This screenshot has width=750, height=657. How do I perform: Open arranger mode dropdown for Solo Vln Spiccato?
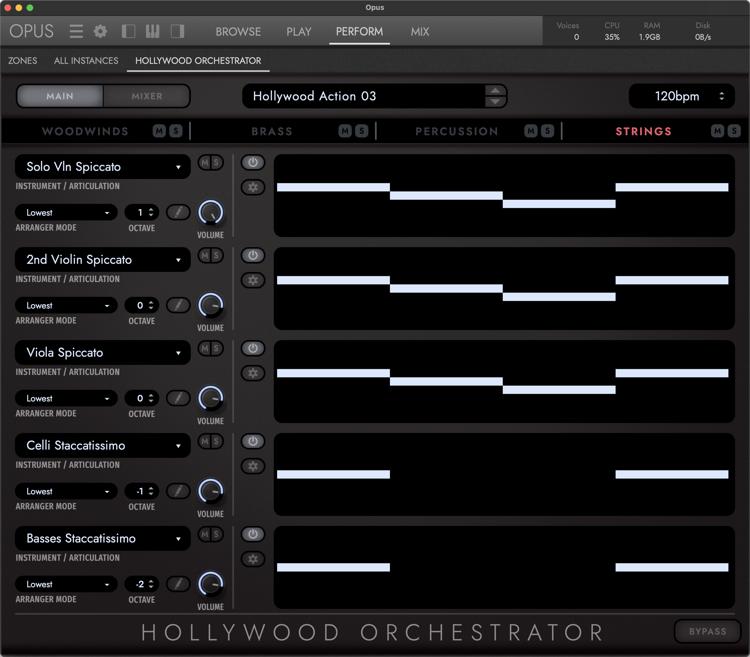click(66, 212)
